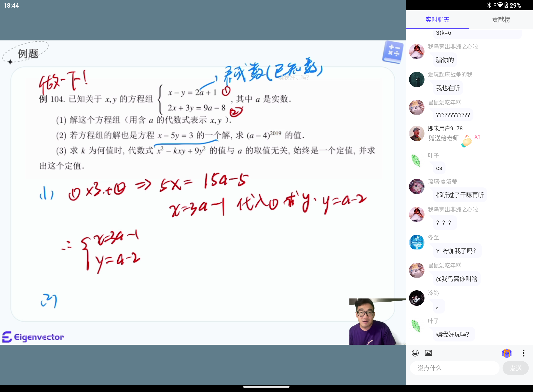Tap the avatar of 爱玩起床战争的我
This screenshot has height=392, width=533.
(x=417, y=79)
